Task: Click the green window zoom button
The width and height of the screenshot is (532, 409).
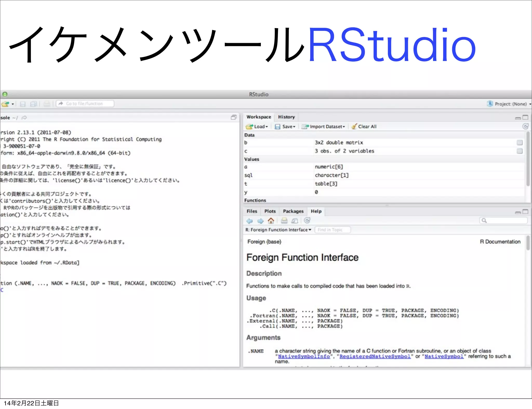Action: [5, 94]
